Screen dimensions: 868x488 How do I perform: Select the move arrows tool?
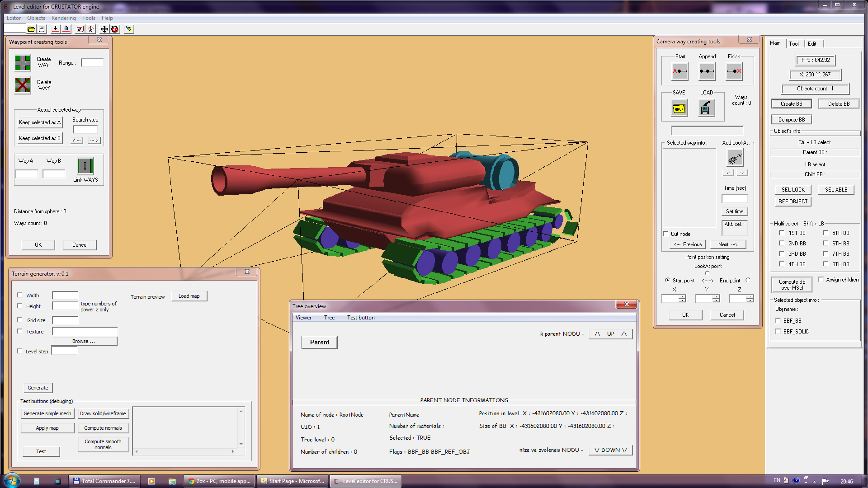104,29
